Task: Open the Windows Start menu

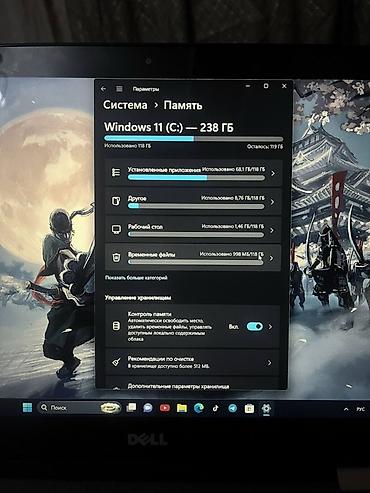Action: [x=27, y=408]
